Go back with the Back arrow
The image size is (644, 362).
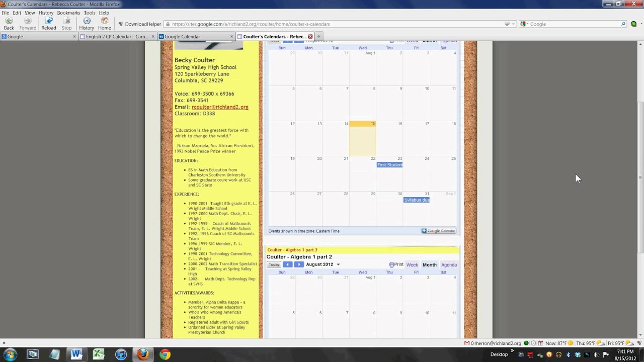[x=9, y=24]
